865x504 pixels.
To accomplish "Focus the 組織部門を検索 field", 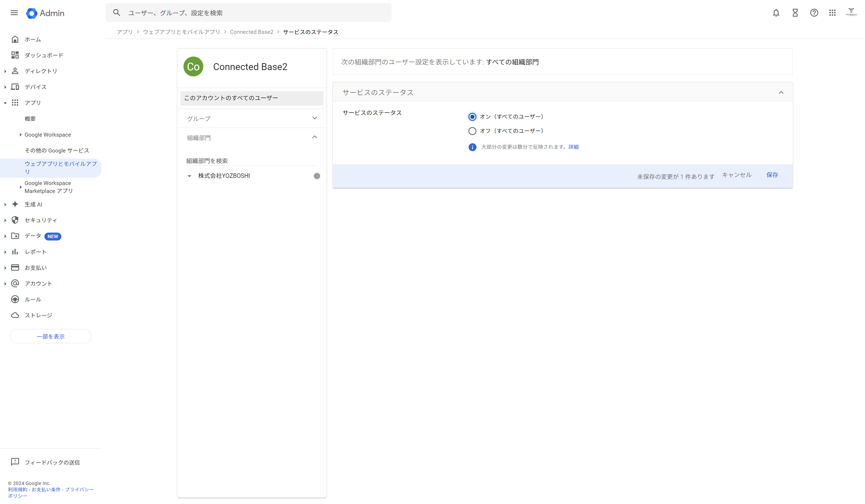I will point(252,161).
